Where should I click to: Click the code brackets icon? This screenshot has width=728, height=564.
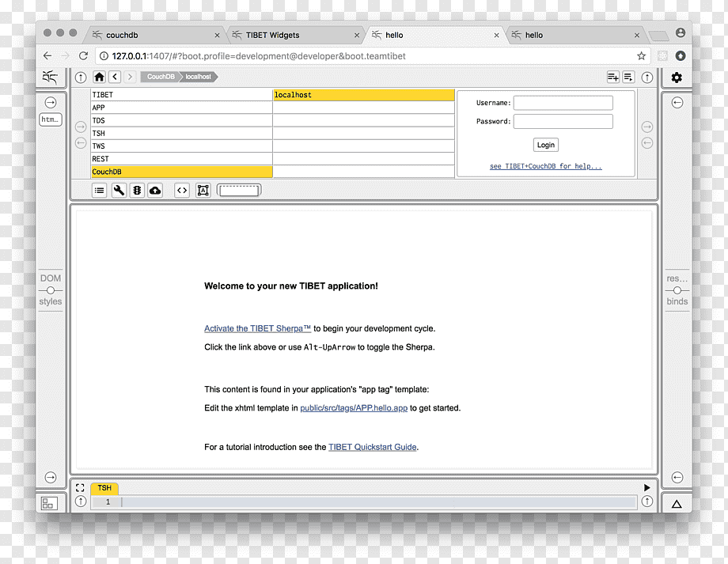click(182, 191)
